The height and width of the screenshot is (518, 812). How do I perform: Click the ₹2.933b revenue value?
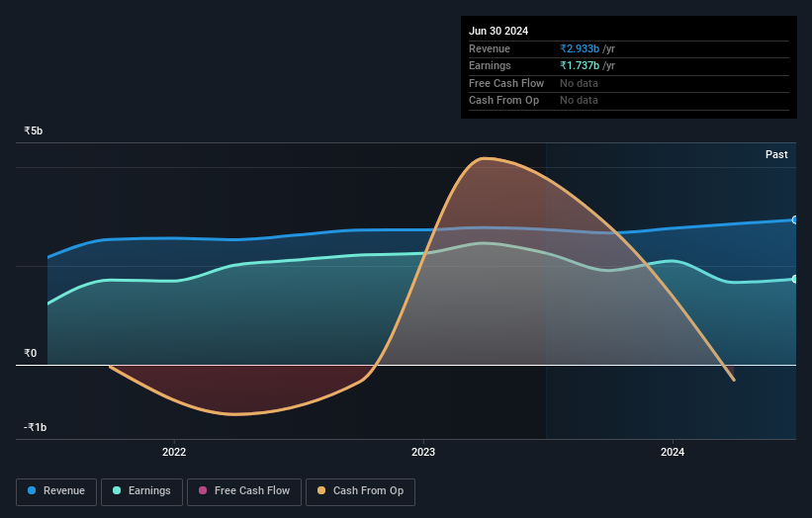point(580,48)
